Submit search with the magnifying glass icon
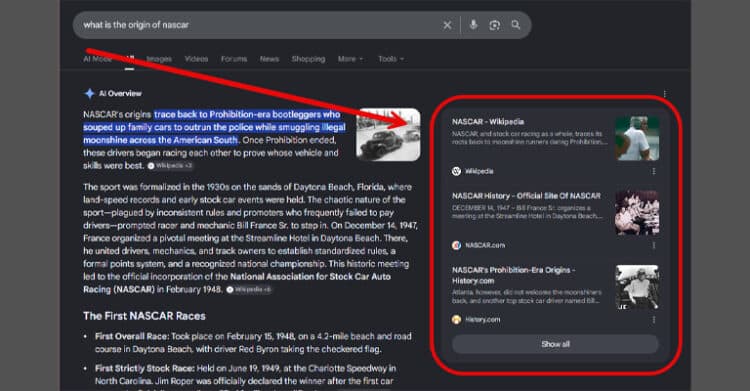This screenshot has width=750, height=391. (516, 24)
